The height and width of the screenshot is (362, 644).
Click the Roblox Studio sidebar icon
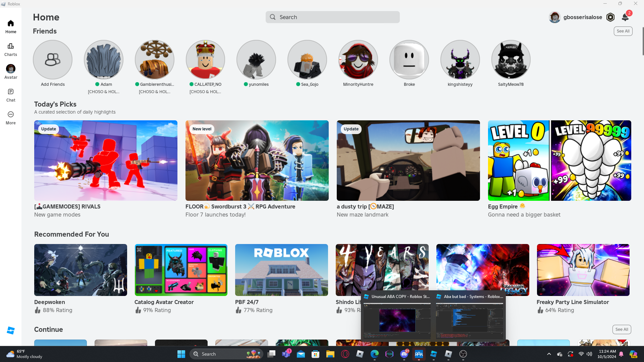pyautogui.click(x=11, y=330)
